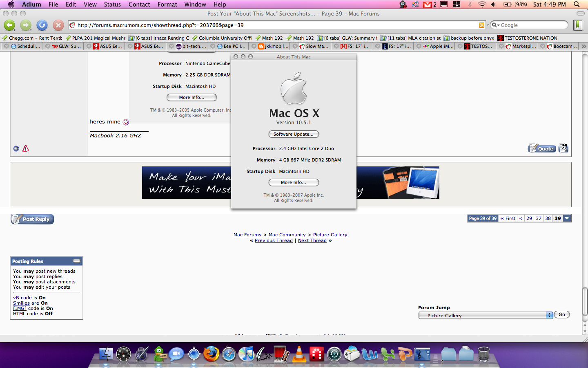Image resolution: width=588 pixels, height=368 pixels.
Task: Open the Format menu
Action: [167, 4]
